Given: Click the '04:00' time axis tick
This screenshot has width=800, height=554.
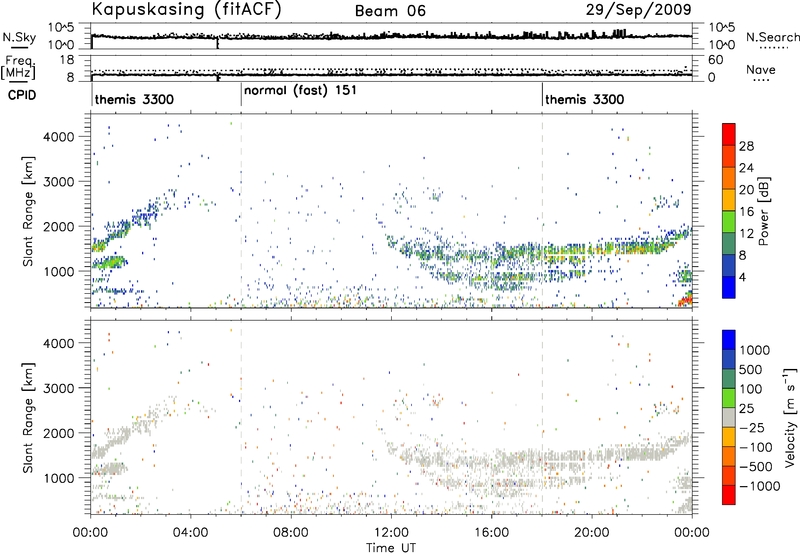Looking at the screenshot, I should 190,533.
